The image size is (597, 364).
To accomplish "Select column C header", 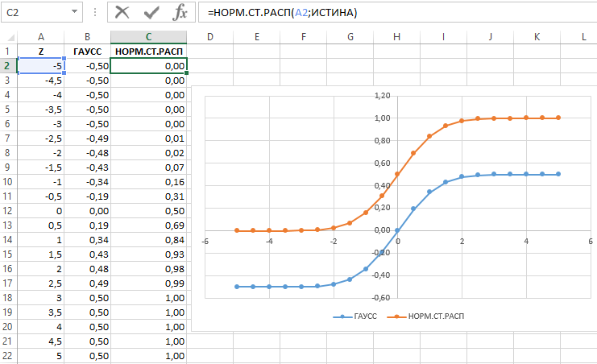I will (x=148, y=37).
